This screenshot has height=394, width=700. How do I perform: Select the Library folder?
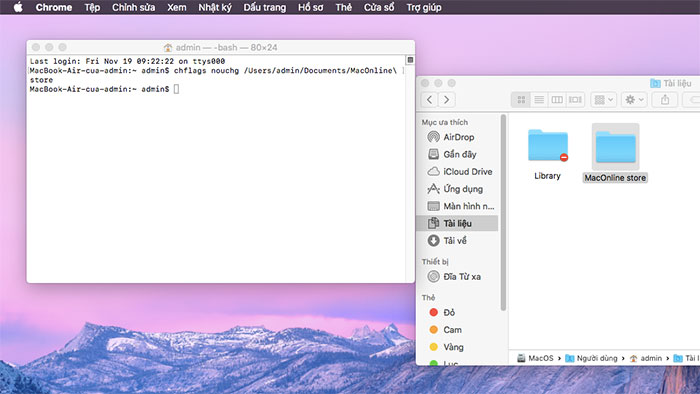(547, 154)
